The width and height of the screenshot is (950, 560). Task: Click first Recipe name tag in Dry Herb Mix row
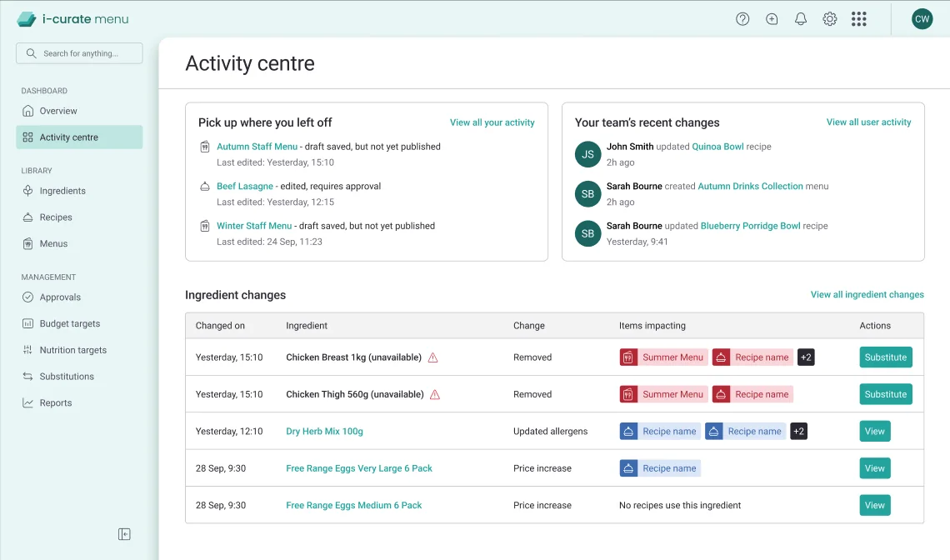(660, 432)
